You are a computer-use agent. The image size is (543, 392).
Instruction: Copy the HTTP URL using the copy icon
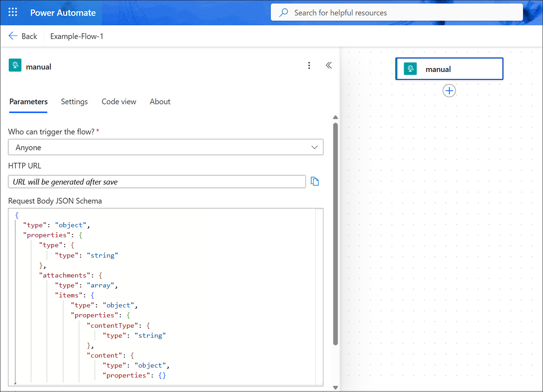tap(315, 181)
